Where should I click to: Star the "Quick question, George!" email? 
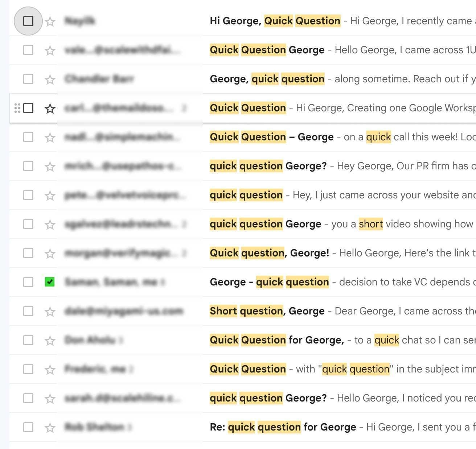pos(50,254)
